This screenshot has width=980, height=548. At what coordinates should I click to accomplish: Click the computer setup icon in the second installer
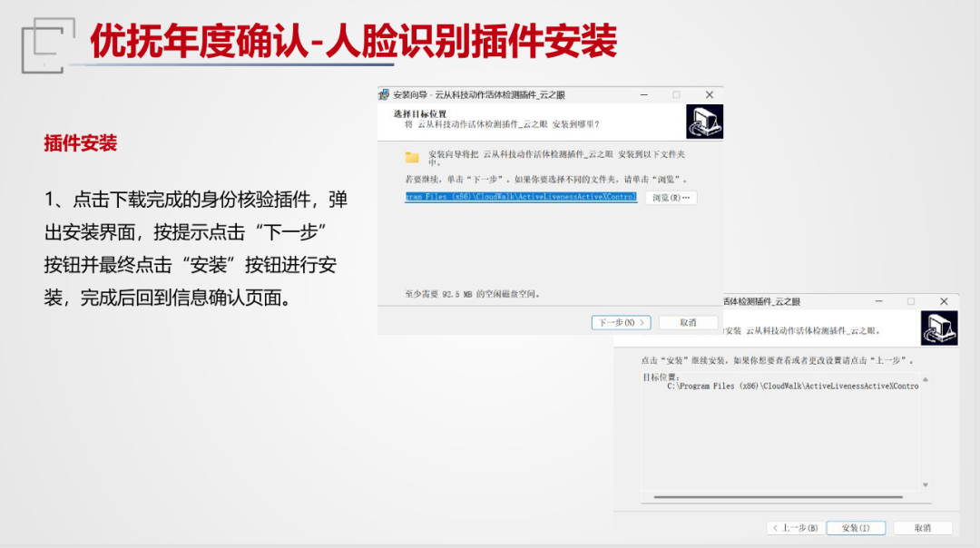point(939,328)
